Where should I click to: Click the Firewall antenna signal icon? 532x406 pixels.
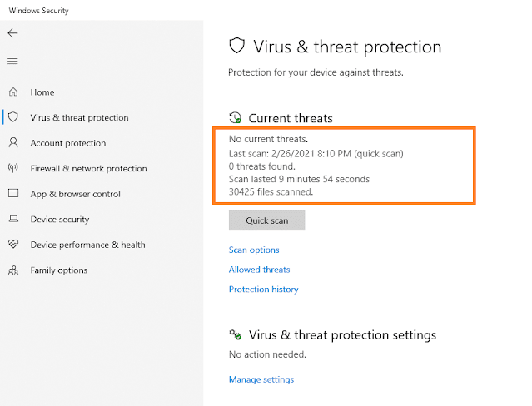click(x=13, y=168)
